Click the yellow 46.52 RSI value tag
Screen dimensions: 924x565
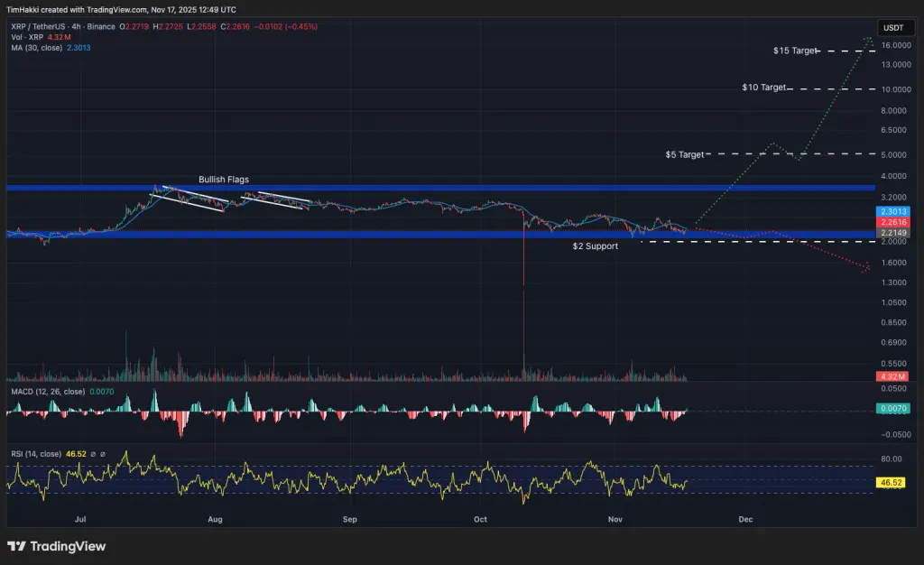(891, 483)
